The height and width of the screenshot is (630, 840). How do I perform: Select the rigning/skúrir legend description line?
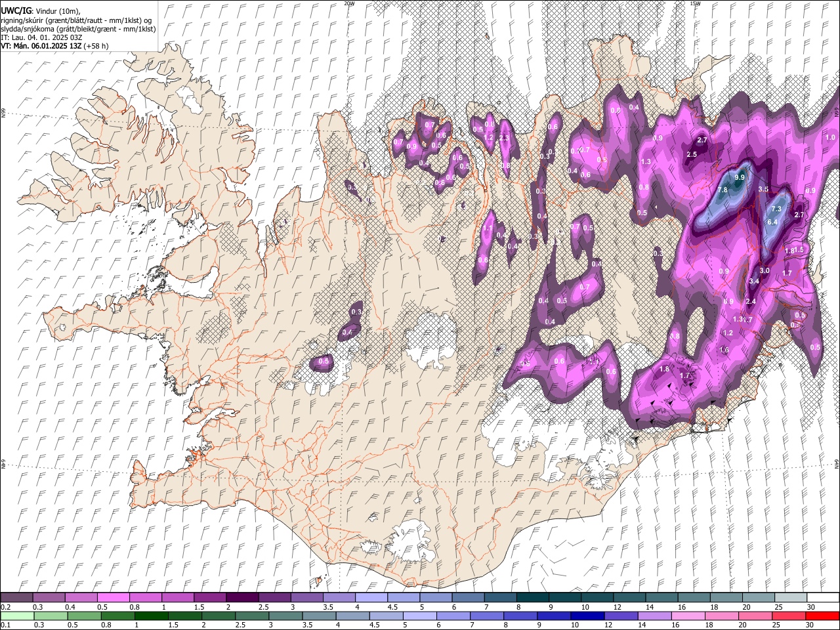tap(76, 20)
